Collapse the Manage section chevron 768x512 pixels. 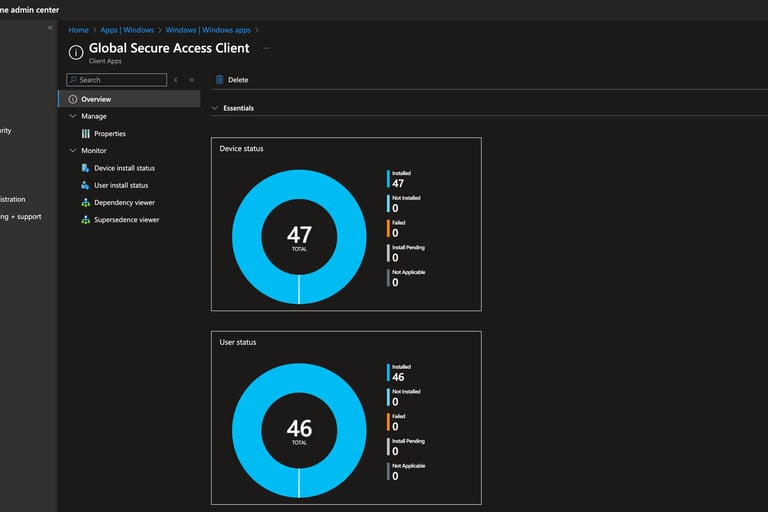tap(73, 116)
